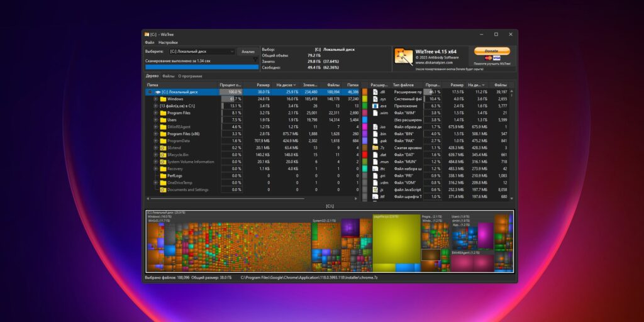This screenshot has height=322, width=644.
Task: Switch to the Файлы tab
Action: click(x=168, y=76)
